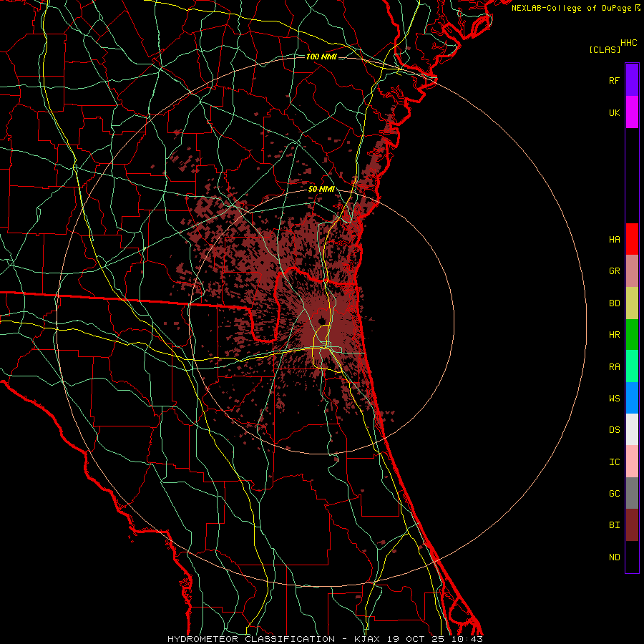Click the DS legend label
The width and height of the screenshot is (644, 644).
click(614, 430)
